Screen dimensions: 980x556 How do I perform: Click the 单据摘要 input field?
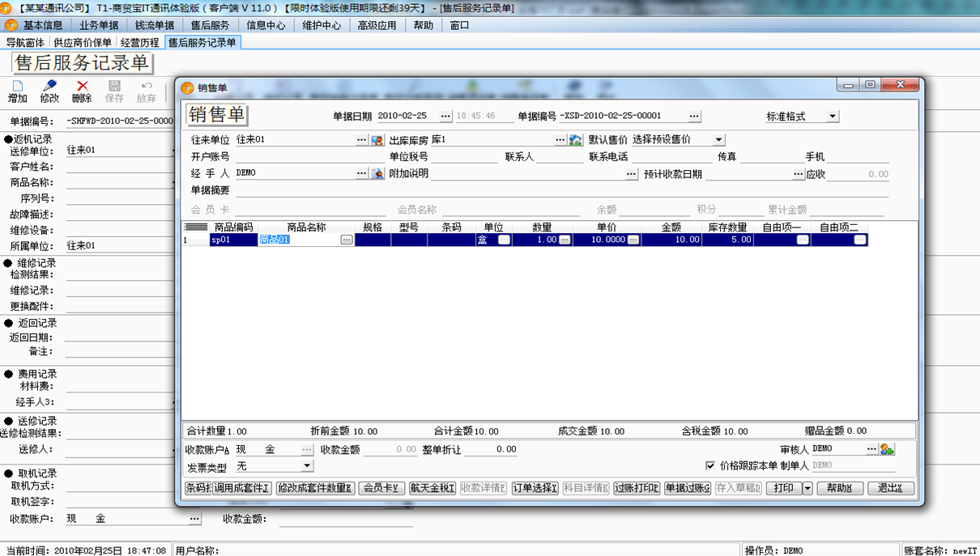coord(559,191)
